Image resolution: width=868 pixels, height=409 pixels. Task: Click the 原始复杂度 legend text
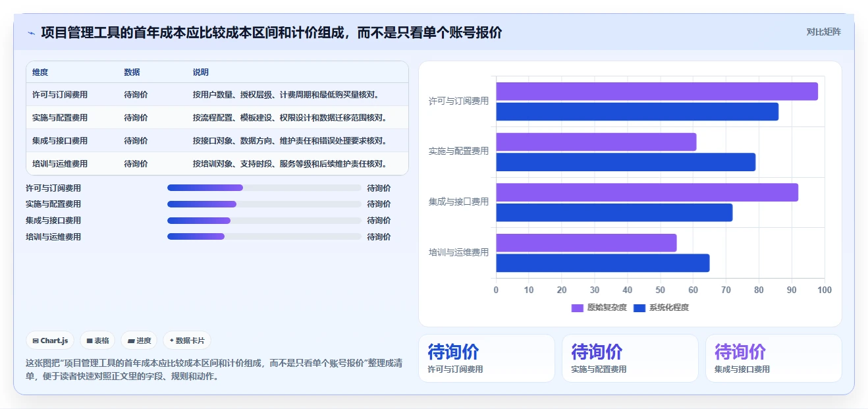(607, 308)
